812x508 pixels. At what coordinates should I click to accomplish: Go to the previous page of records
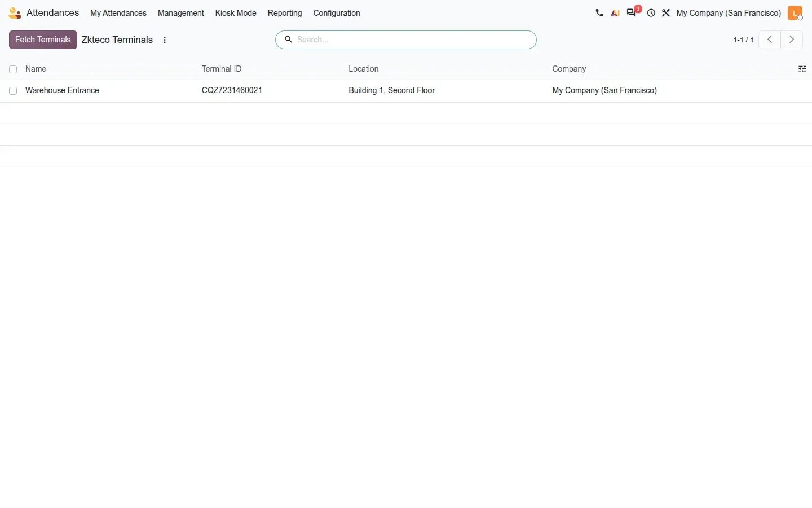pos(770,40)
